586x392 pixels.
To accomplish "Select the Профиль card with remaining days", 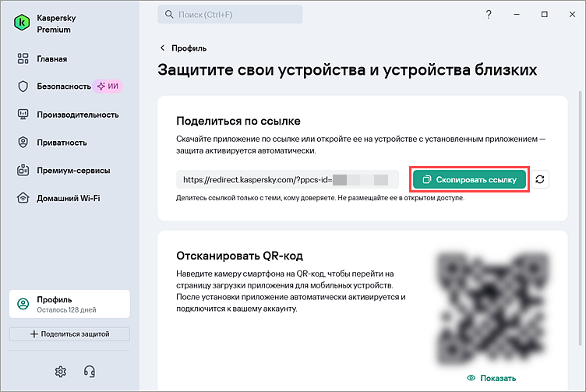I will [x=69, y=304].
